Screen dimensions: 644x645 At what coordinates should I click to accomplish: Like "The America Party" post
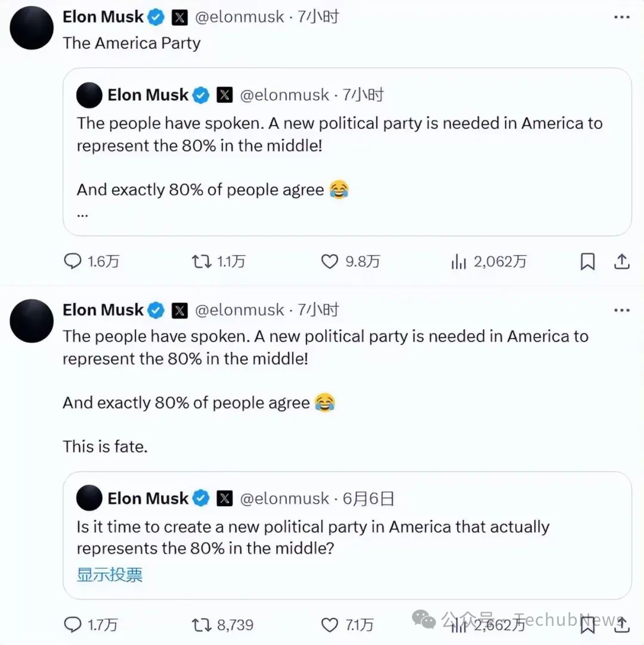tap(330, 262)
